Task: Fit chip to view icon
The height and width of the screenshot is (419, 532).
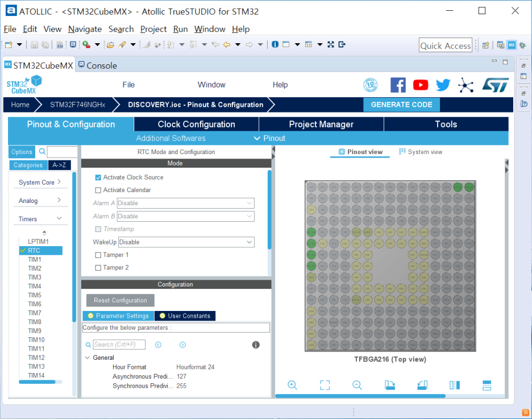Action: (x=325, y=385)
